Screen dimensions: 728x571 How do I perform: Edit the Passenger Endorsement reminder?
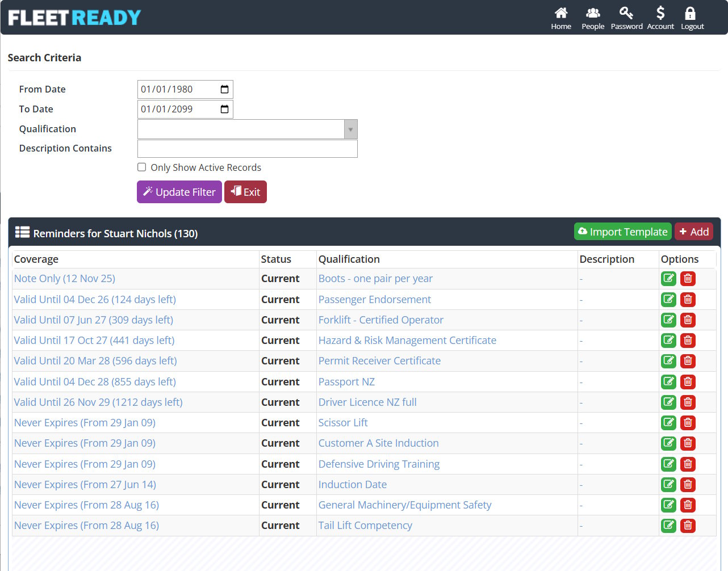tap(669, 299)
